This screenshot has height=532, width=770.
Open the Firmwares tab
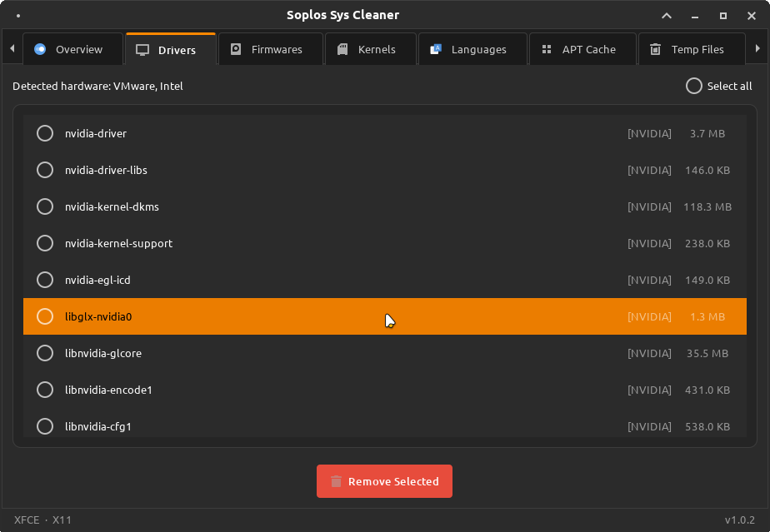click(271, 49)
